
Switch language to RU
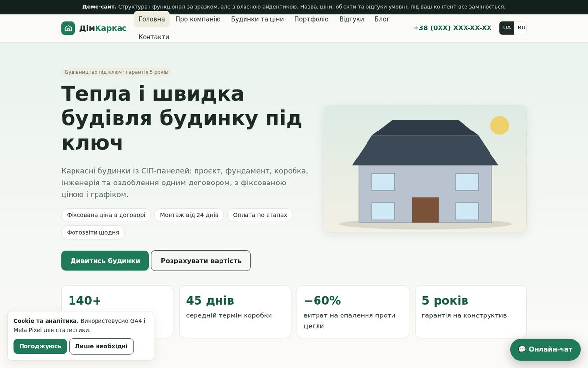pyautogui.click(x=521, y=28)
